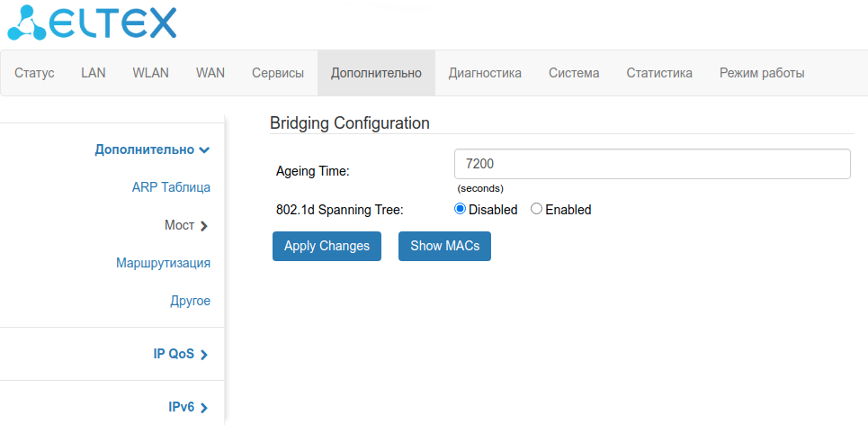Open the Диагностика tab
The height and width of the screenshot is (434, 868).
484,73
